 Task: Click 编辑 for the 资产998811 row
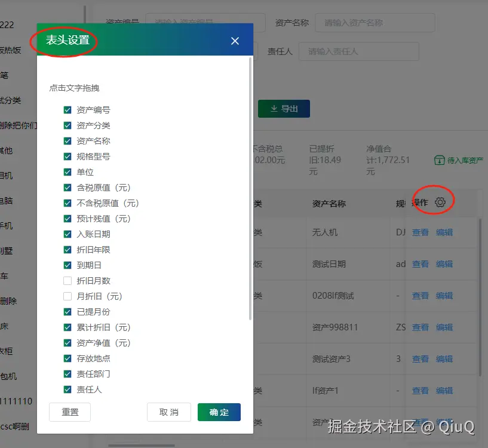pyautogui.click(x=444, y=327)
